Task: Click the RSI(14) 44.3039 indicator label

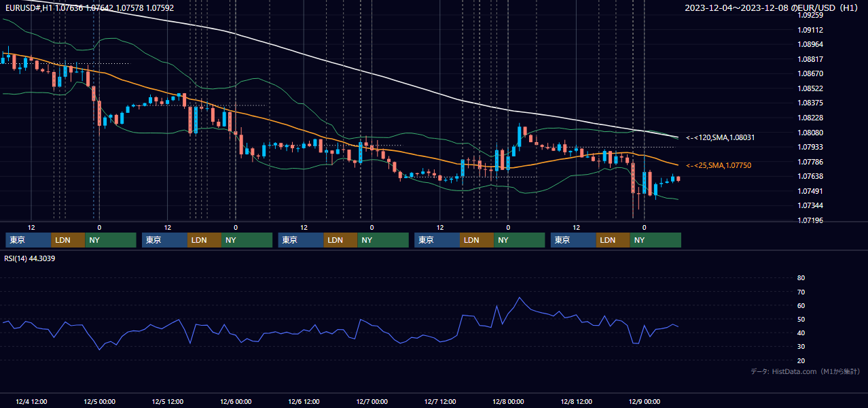Action: tap(30, 258)
